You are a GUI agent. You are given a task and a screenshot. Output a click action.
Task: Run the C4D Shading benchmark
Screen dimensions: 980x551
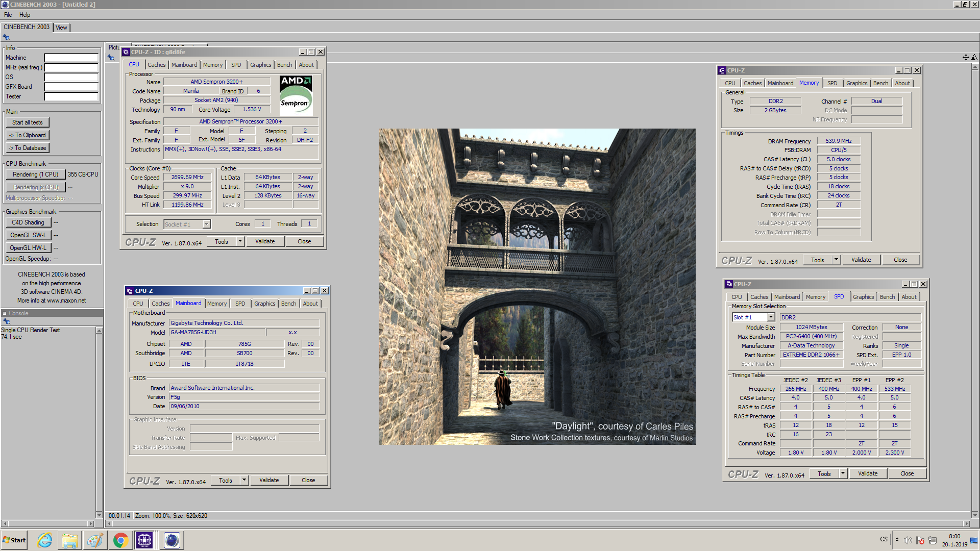tap(28, 222)
